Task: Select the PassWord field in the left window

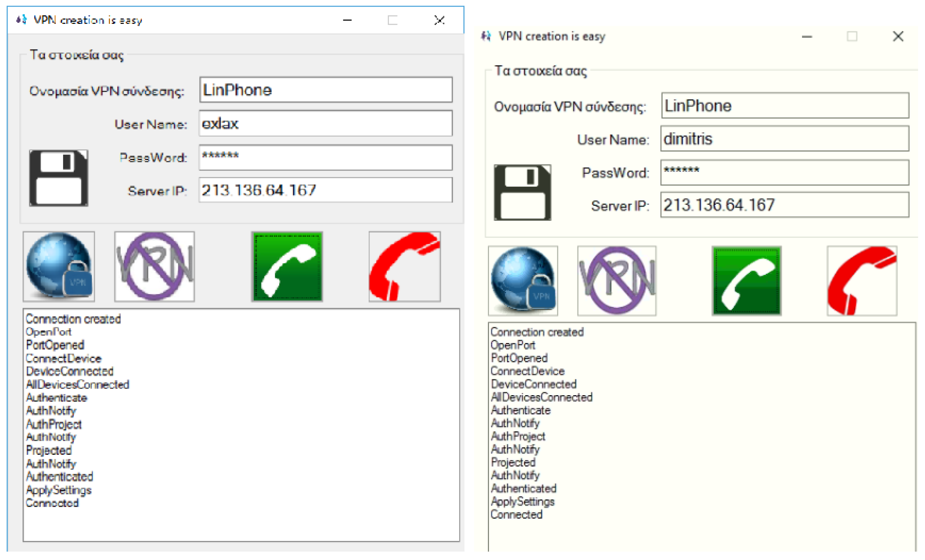Action: tap(325, 157)
